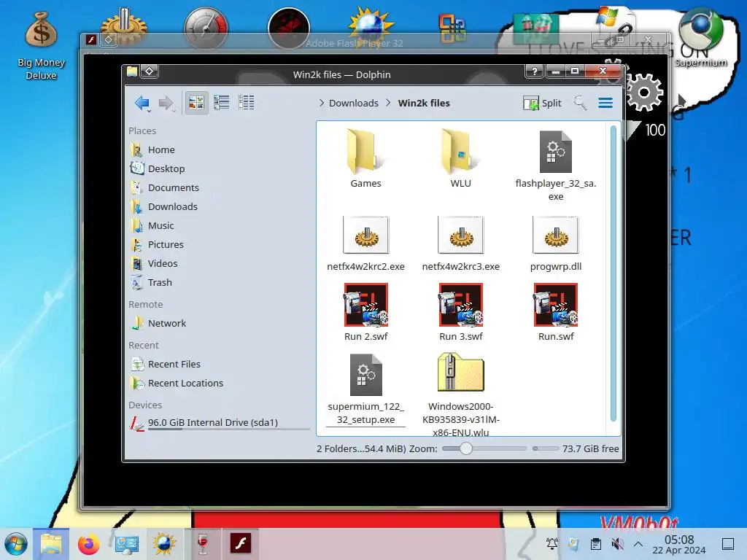Viewport: 747px width, 560px height.
Task: Open the Supermium sun-globe taskbar icon
Action: point(164,544)
